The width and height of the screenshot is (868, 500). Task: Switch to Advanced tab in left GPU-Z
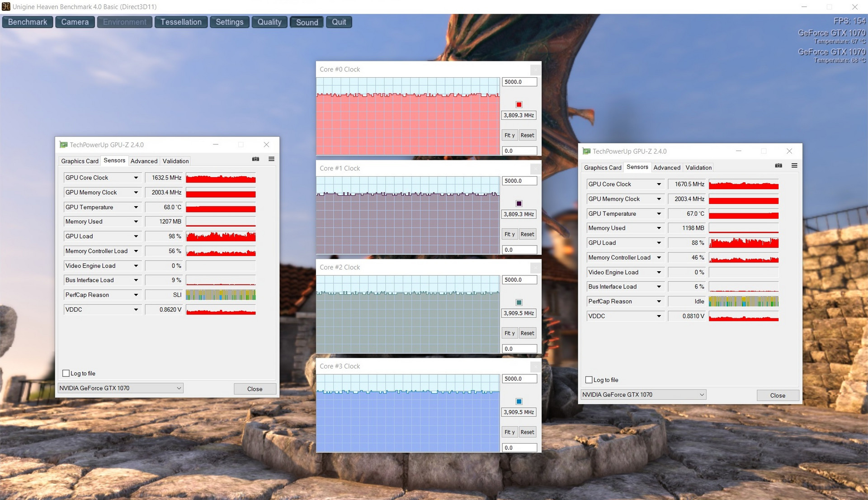click(x=144, y=161)
